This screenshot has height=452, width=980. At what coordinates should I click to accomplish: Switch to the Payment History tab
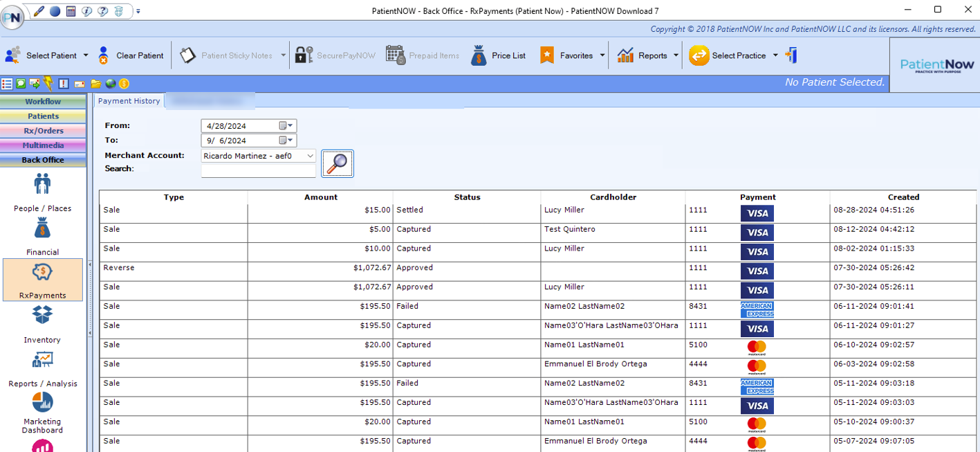[x=129, y=100]
